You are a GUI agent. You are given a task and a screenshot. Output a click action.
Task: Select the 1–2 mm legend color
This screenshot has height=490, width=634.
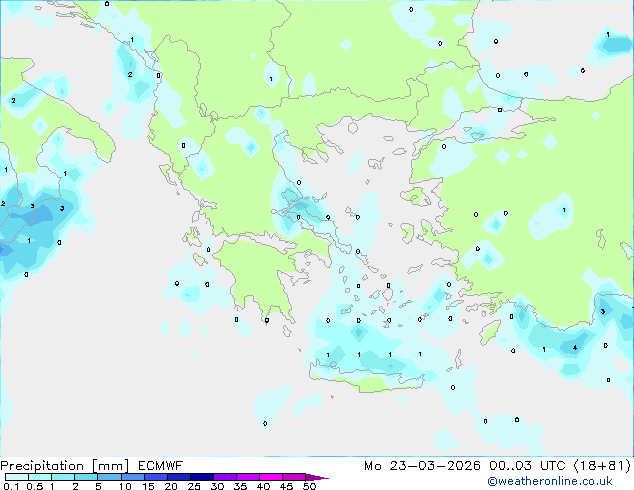pos(63,477)
